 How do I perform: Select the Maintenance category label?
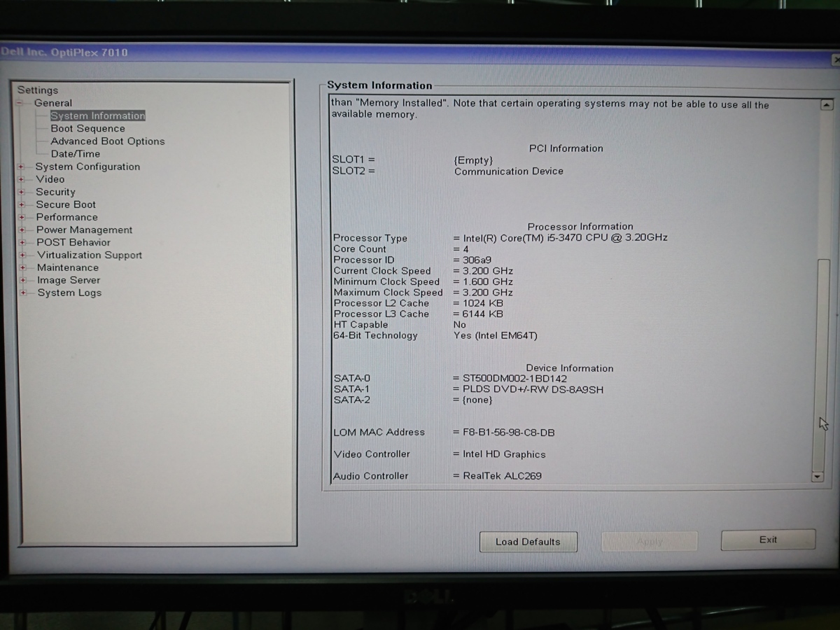(68, 267)
